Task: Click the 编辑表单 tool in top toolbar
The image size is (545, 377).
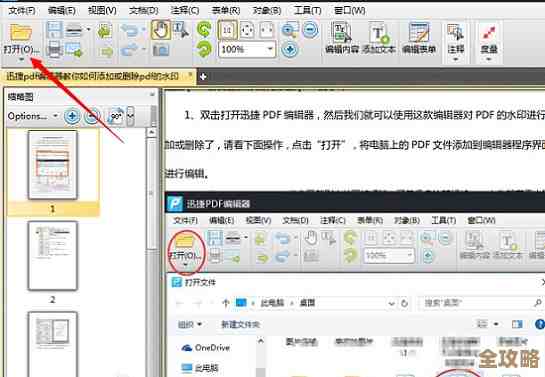Action: tap(419, 38)
